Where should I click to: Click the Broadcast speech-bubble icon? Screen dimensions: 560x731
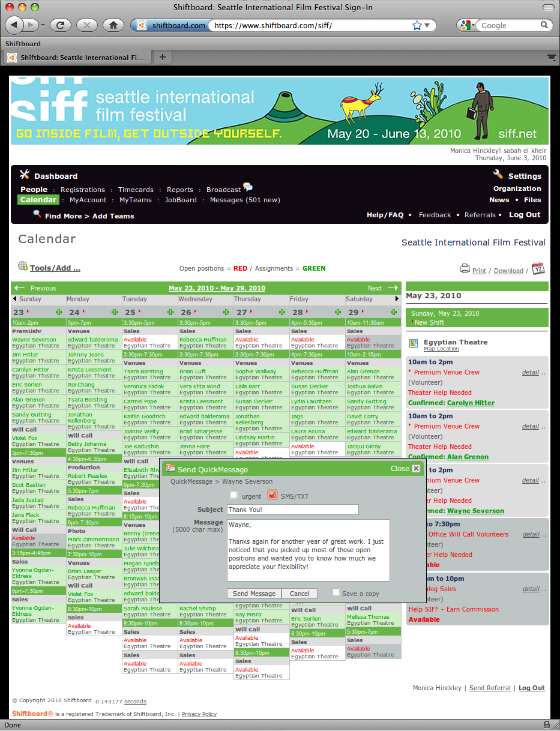tap(248, 187)
